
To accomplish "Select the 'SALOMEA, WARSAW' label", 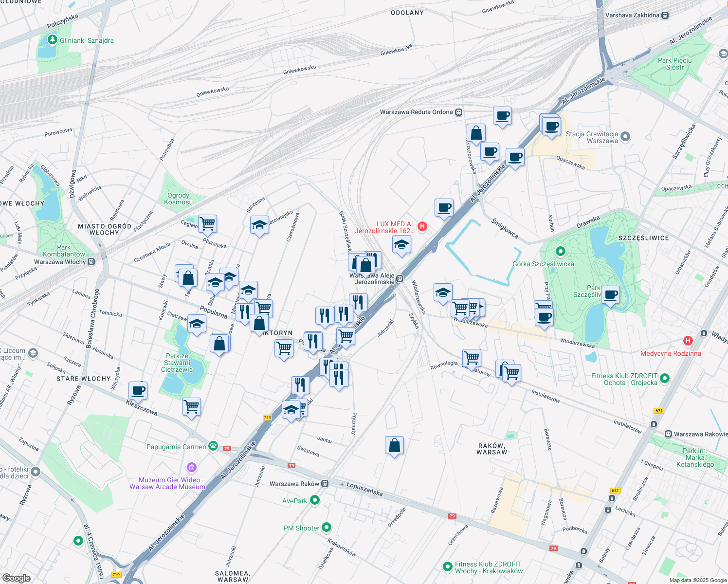I will coord(233,576).
